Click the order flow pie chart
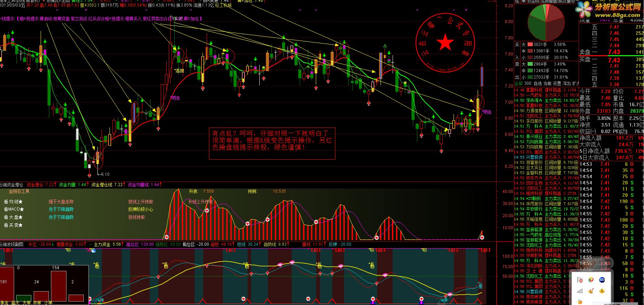Screen dimensions: 644x305 tap(547, 22)
